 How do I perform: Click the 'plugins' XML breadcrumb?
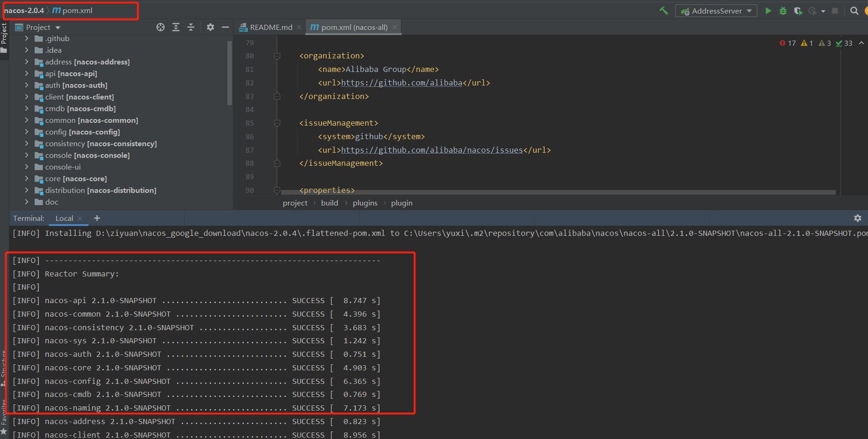pyautogui.click(x=365, y=203)
